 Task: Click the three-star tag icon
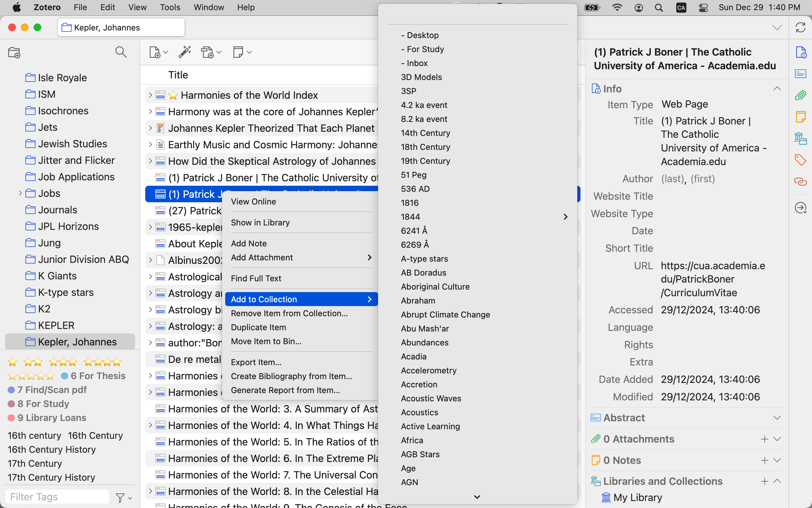63,362
